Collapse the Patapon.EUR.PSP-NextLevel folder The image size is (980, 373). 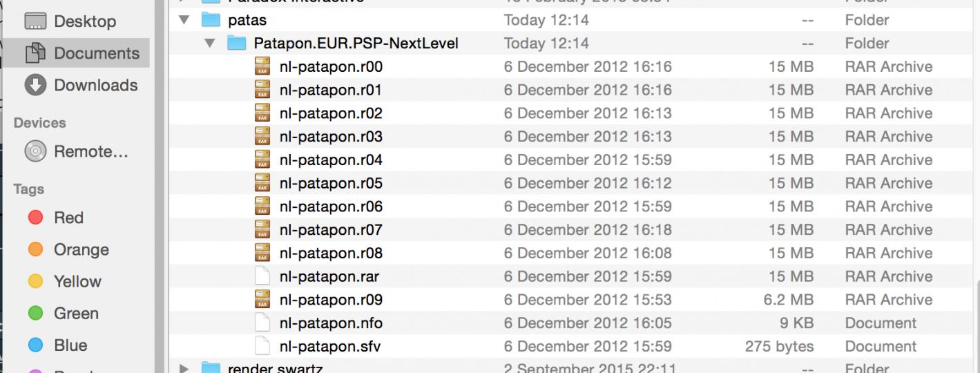pos(210,44)
